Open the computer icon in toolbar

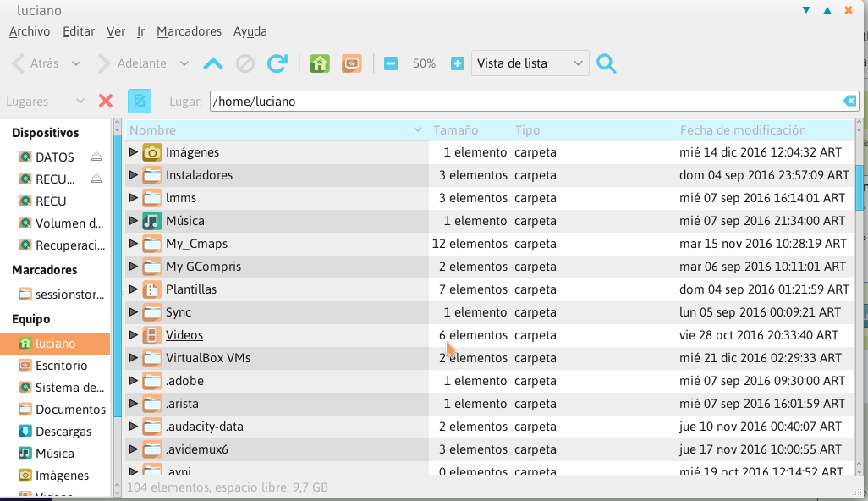point(352,63)
